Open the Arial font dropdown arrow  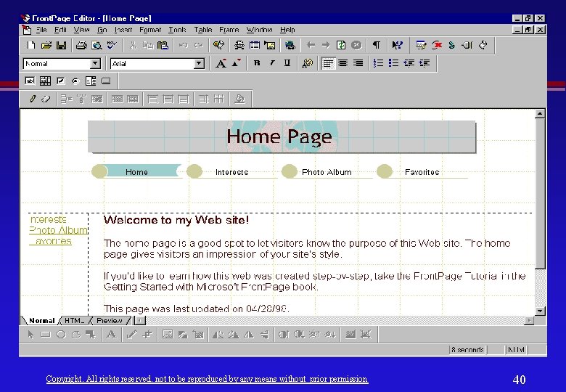point(199,64)
